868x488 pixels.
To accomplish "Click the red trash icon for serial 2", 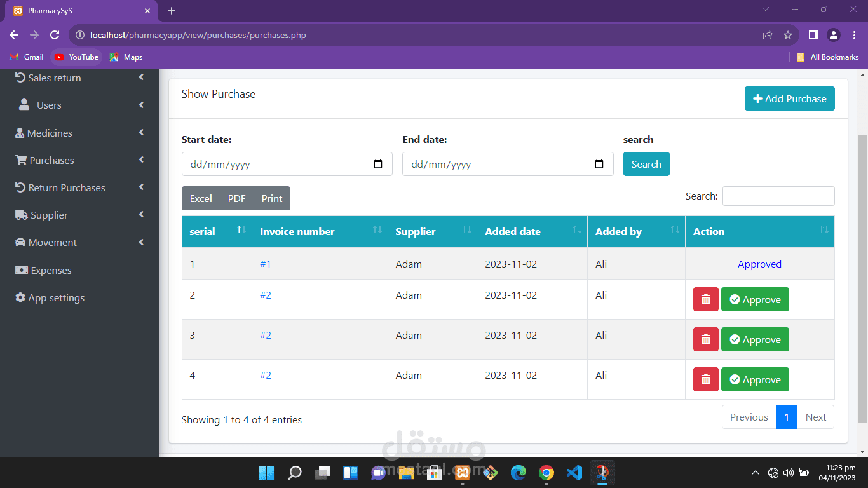I will click(705, 299).
